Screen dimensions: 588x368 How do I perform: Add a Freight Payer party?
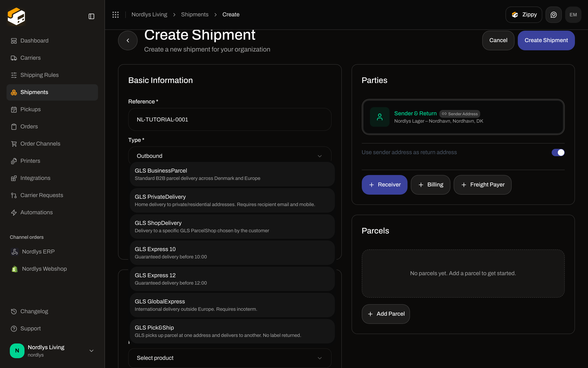[482, 185]
